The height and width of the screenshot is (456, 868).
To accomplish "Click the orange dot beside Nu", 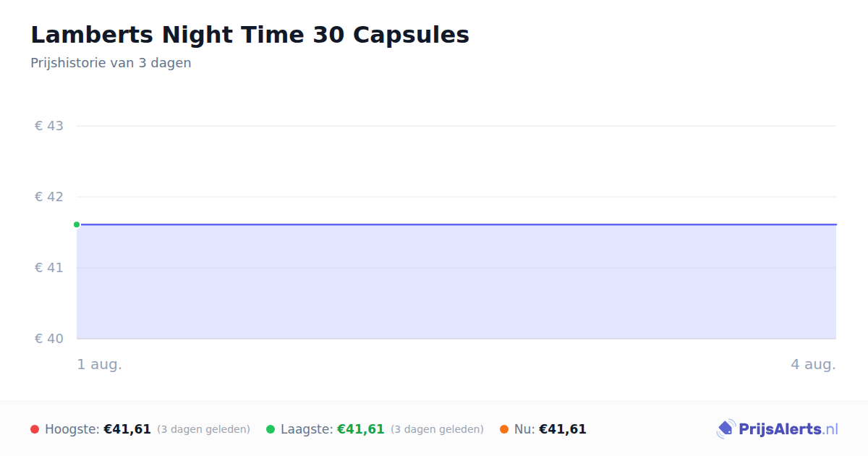I will pos(504,429).
